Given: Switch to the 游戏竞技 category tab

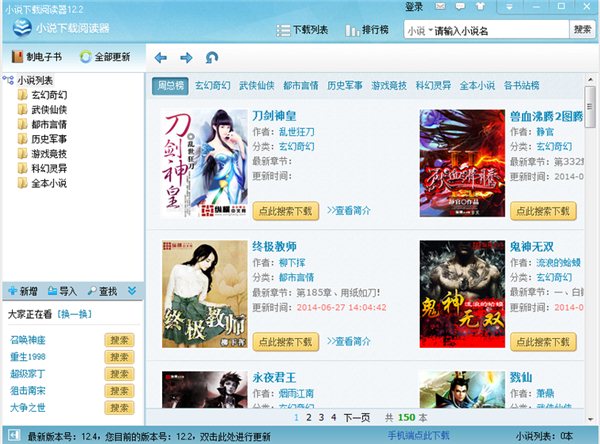Looking at the screenshot, I should [x=389, y=86].
